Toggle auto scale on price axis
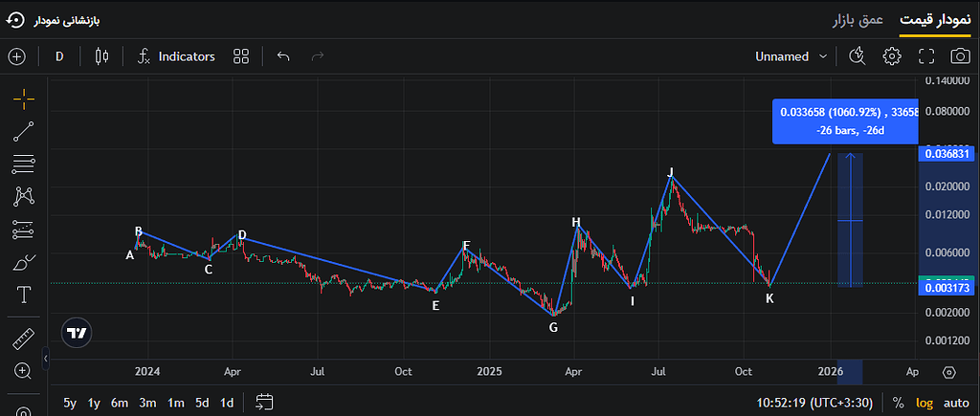This screenshot has width=980, height=416. pos(955,403)
